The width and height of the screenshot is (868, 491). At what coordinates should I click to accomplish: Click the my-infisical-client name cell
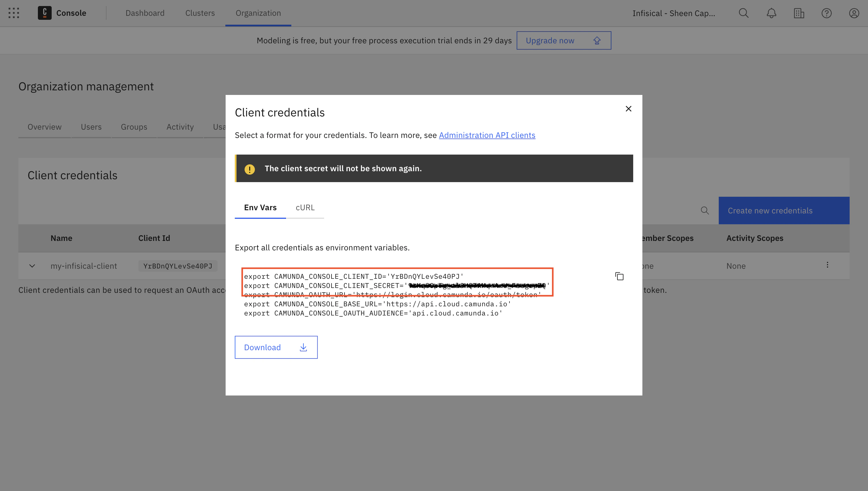(84, 266)
